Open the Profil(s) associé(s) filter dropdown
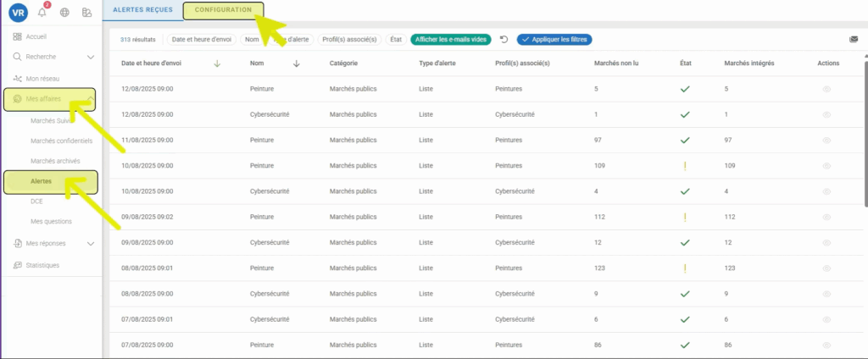 pos(349,39)
